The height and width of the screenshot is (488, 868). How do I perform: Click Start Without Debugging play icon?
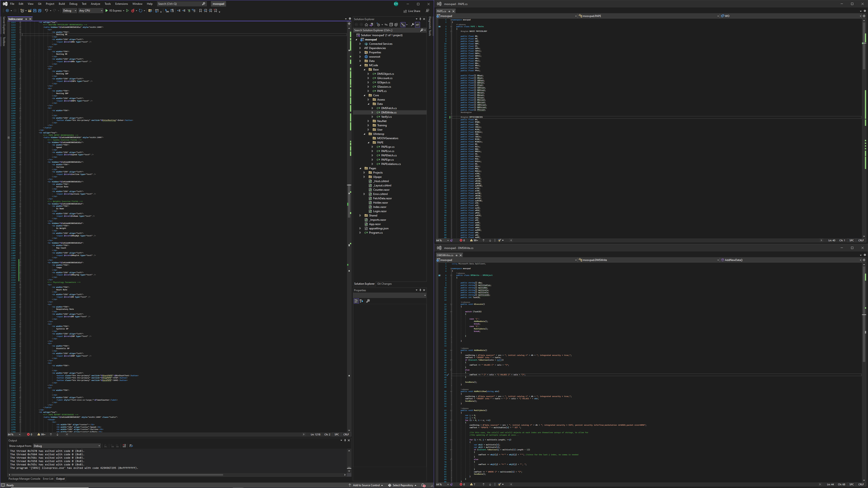tap(127, 11)
